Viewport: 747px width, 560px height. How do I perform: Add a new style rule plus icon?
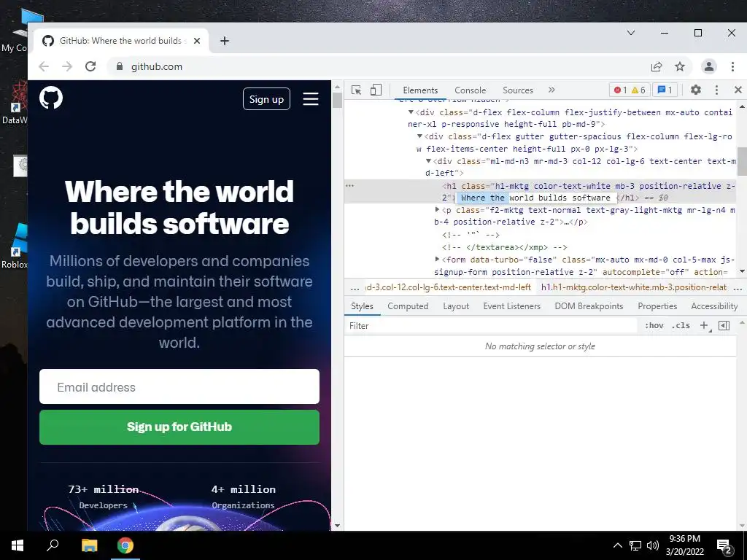tap(704, 326)
